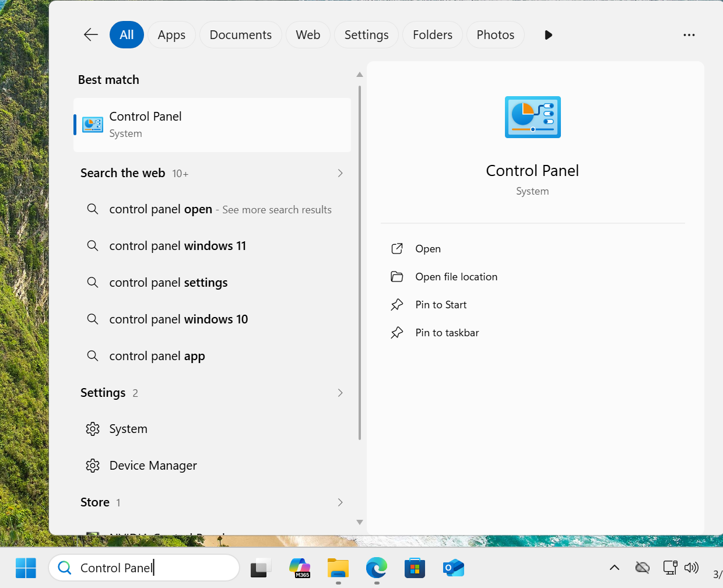The image size is (723, 588).
Task: Go back with the left arrow icon
Action: [x=91, y=35]
